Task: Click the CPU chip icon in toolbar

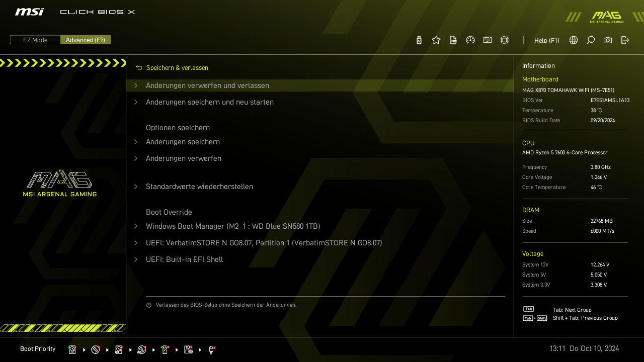Action: pos(505,40)
